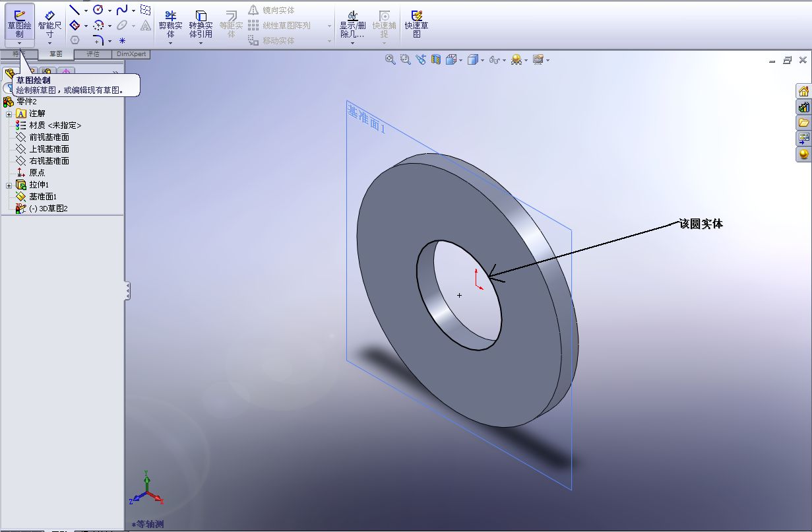Click the 基准面1 plane label in viewport
812x532 pixels.
[x=366, y=119]
